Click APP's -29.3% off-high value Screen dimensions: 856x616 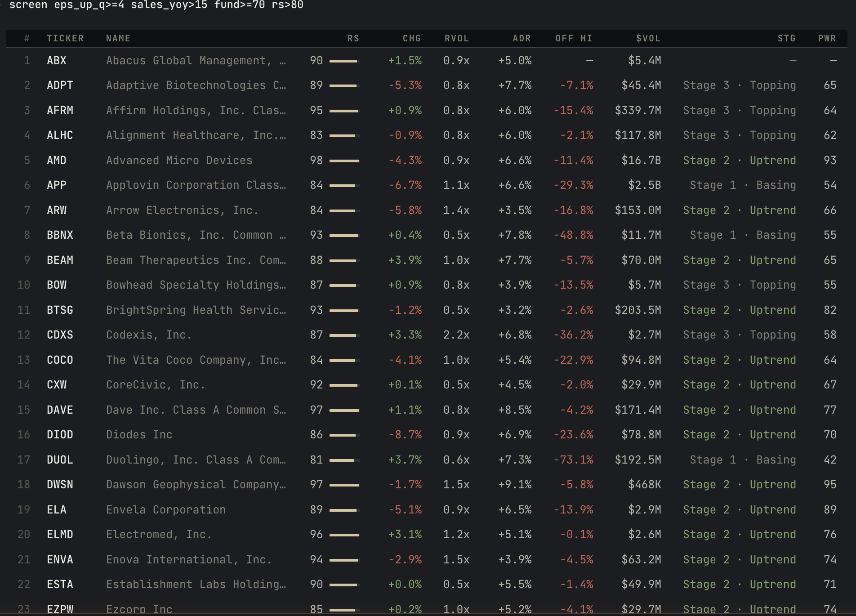pyautogui.click(x=574, y=185)
